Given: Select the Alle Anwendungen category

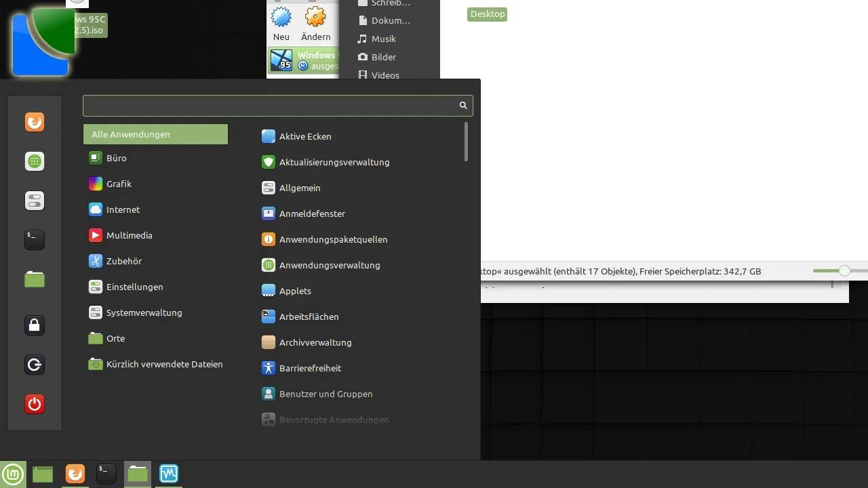Looking at the screenshot, I should 155,134.
